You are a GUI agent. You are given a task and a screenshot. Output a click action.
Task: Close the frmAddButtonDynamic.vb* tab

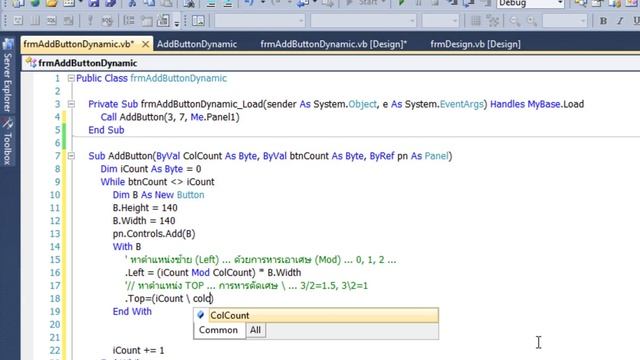tap(145, 44)
